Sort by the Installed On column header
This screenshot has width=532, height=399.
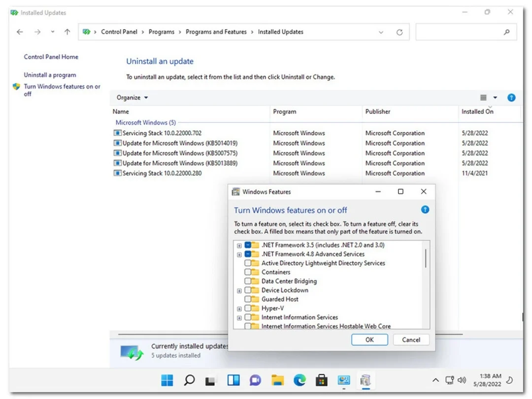477,112
